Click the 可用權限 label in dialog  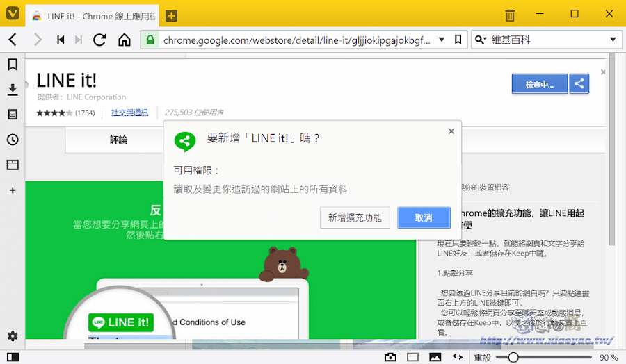[196, 171]
